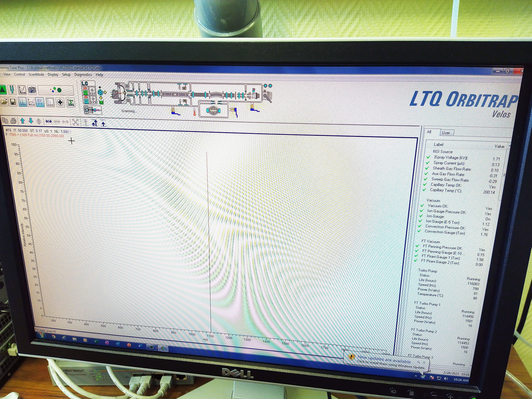Click the greyed single up-arrow normalize icon
The image size is (532, 399).
[x=86, y=123]
